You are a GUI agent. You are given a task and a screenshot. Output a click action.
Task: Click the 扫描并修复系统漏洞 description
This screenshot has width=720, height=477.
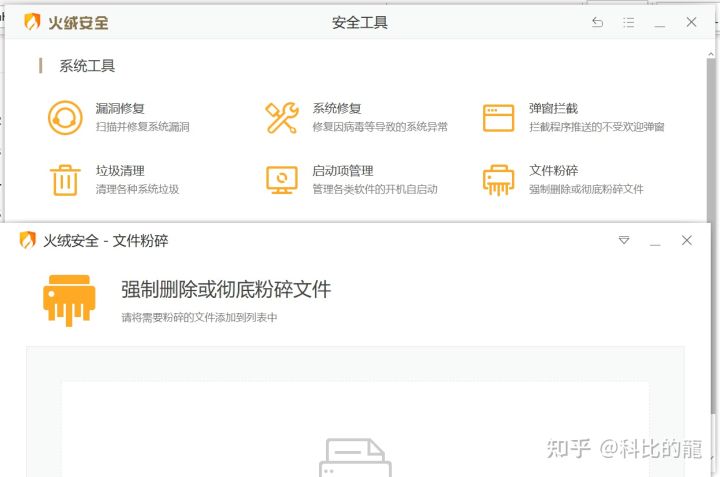click(x=142, y=127)
